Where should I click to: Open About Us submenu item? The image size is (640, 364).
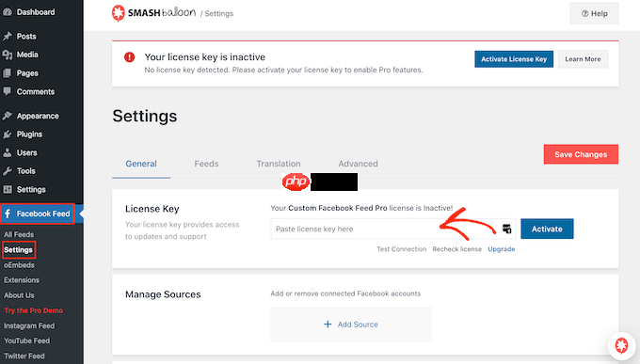[19, 295]
